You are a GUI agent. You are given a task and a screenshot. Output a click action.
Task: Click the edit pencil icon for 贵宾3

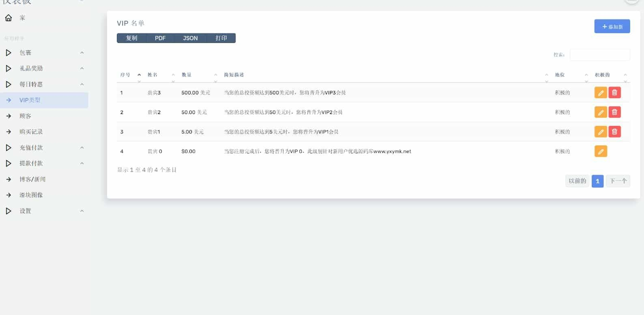tap(601, 93)
